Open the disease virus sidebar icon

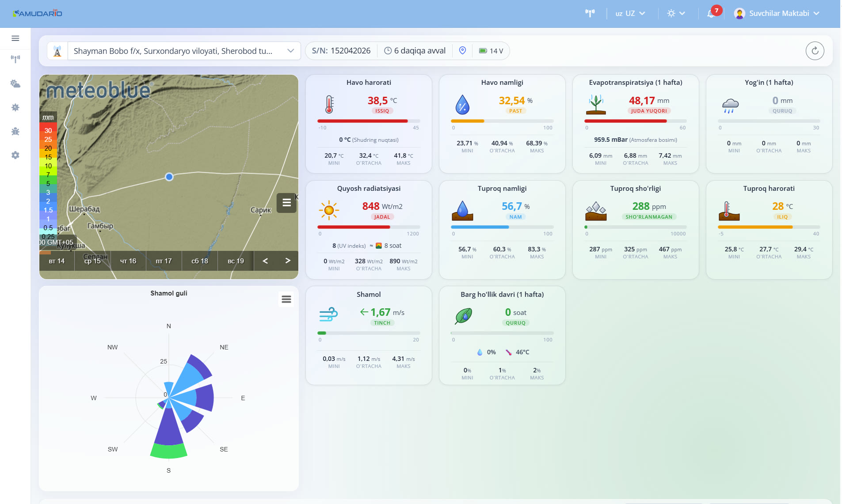(x=15, y=107)
